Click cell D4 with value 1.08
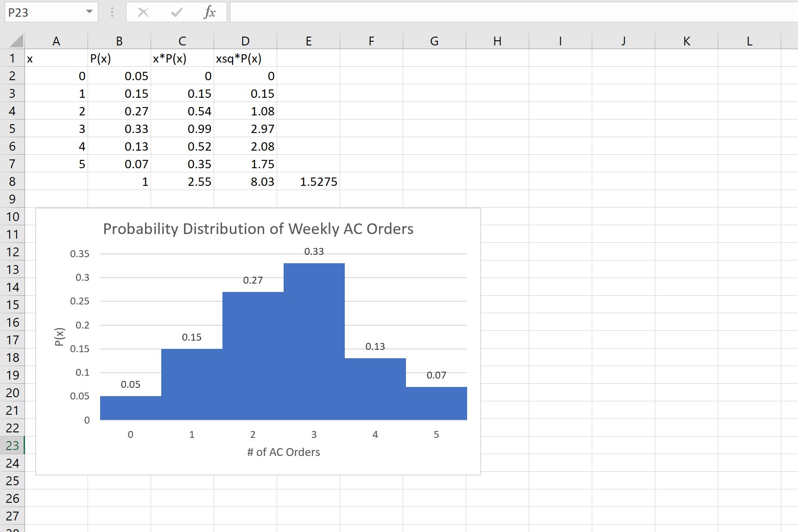Viewport: 798px width, 532px height. pos(245,111)
